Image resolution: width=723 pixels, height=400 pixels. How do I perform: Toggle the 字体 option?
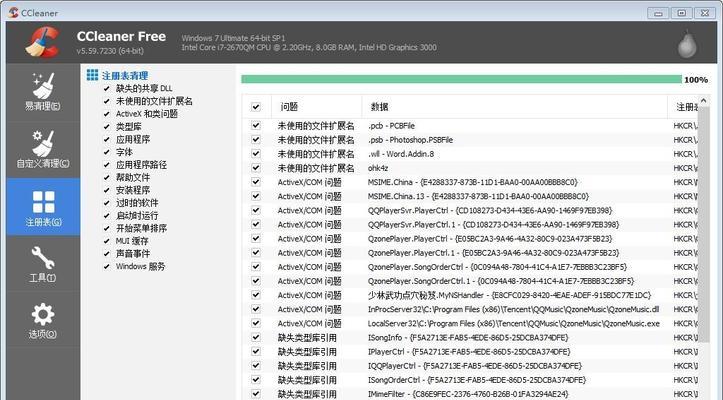coord(107,152)
